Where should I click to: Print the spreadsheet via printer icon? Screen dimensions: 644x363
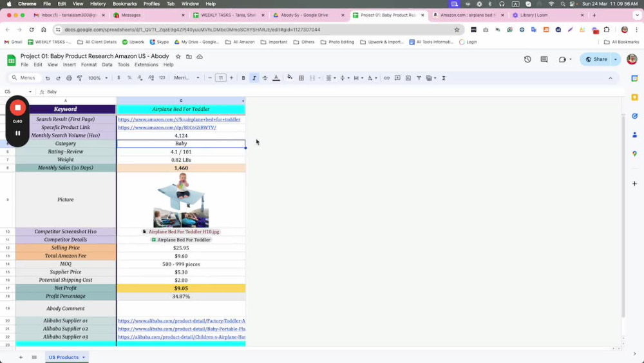coord(69,78)
